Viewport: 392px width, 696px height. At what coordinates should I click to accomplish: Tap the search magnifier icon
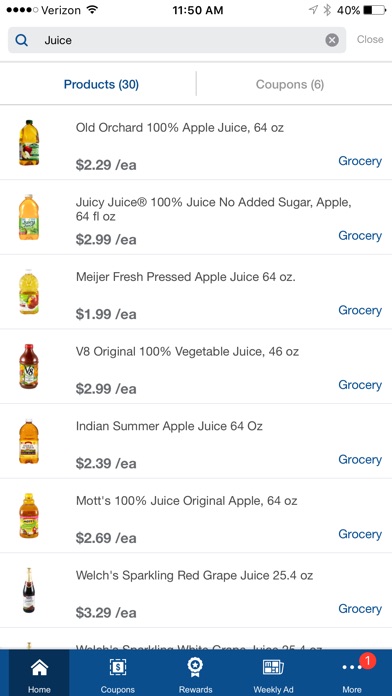21,40
